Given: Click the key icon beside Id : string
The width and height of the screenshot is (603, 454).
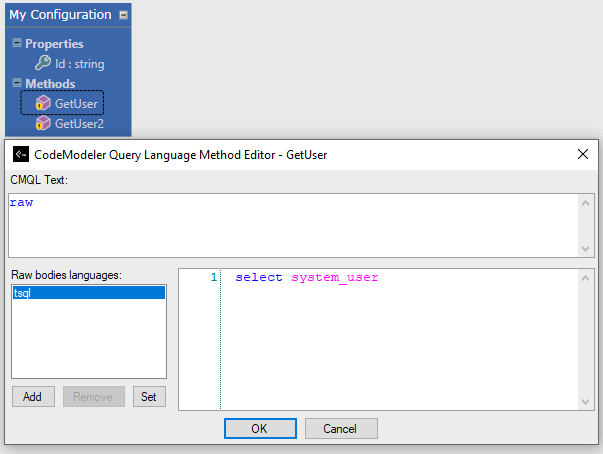Looking at the screenshot, I should click(43, 64).
